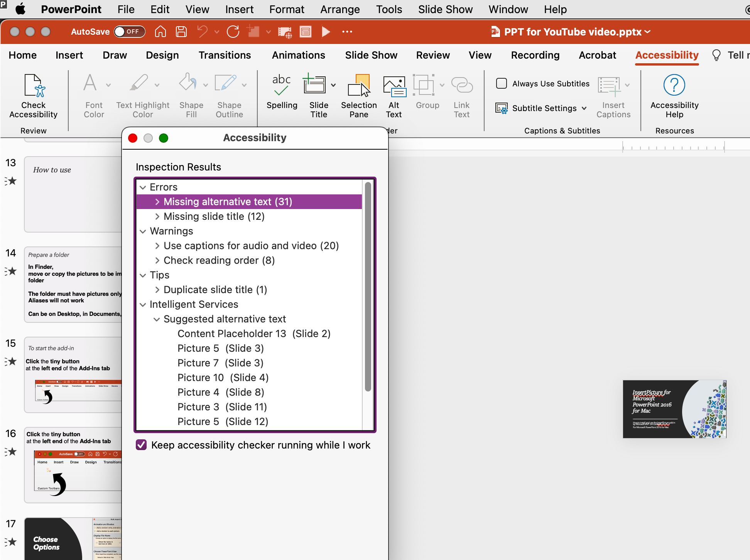The image size is (750, 560).
Task: Switch to the Design tab
Action: tap(162, 55)
